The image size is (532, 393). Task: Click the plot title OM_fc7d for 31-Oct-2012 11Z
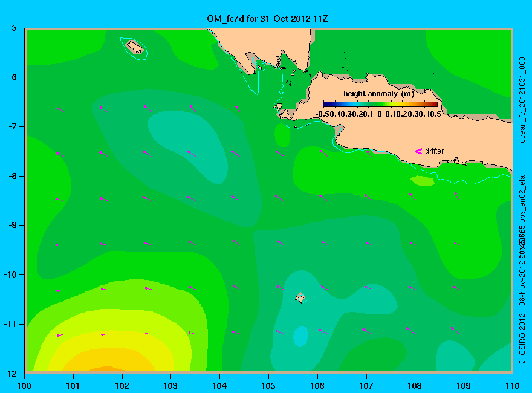coord(267,19)
